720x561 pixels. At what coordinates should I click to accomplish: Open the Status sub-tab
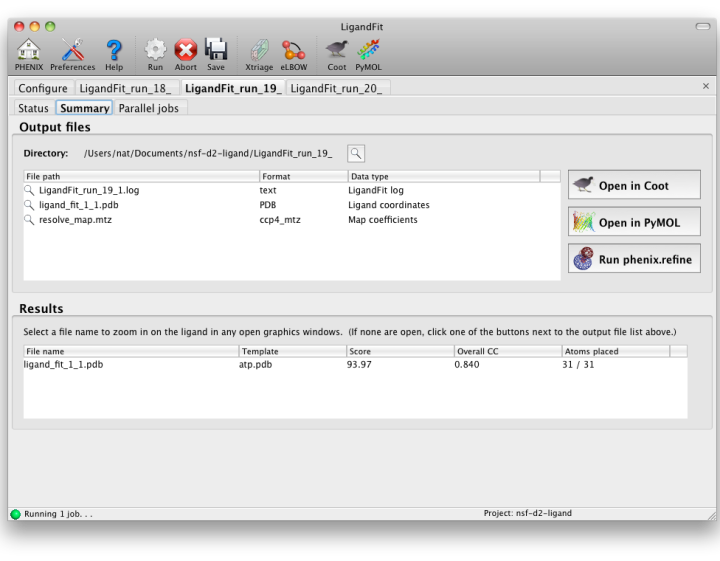coord(33,108)
